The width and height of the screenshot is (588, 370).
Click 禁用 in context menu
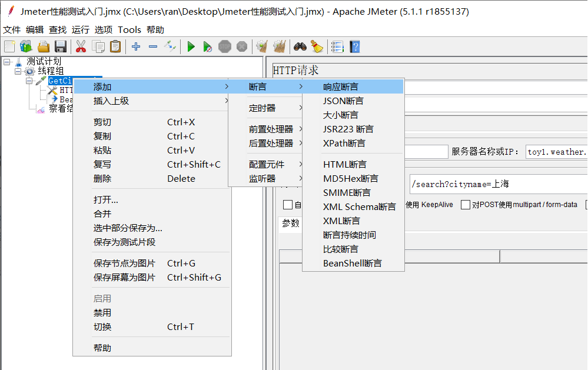[x=152, y=312]
